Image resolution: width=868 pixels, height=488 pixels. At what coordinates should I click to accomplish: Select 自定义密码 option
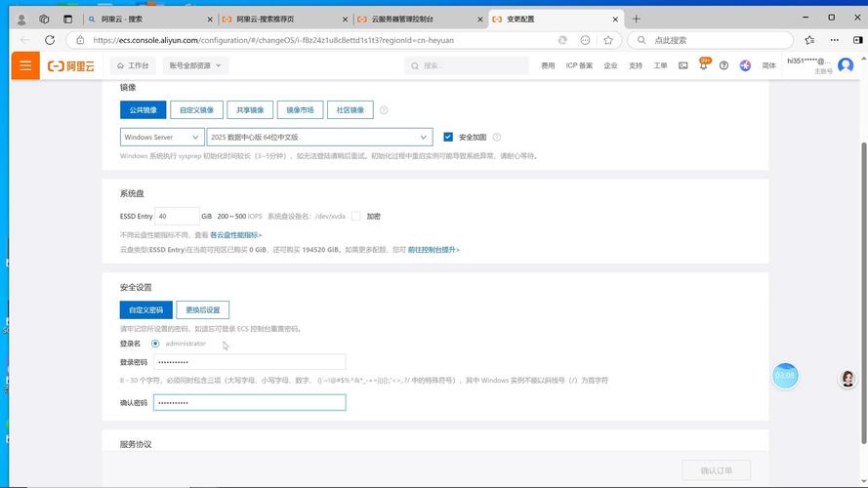tap(146, 309)
